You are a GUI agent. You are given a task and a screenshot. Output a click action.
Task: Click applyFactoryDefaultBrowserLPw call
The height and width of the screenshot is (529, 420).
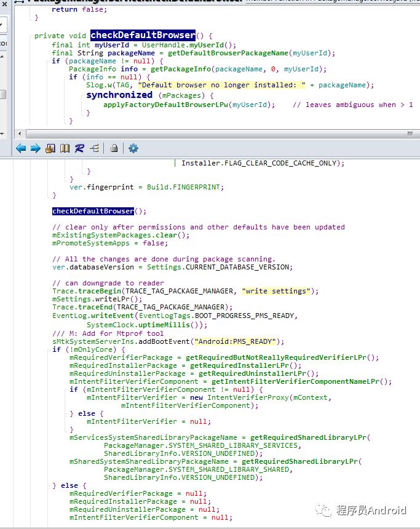(165, 105)
